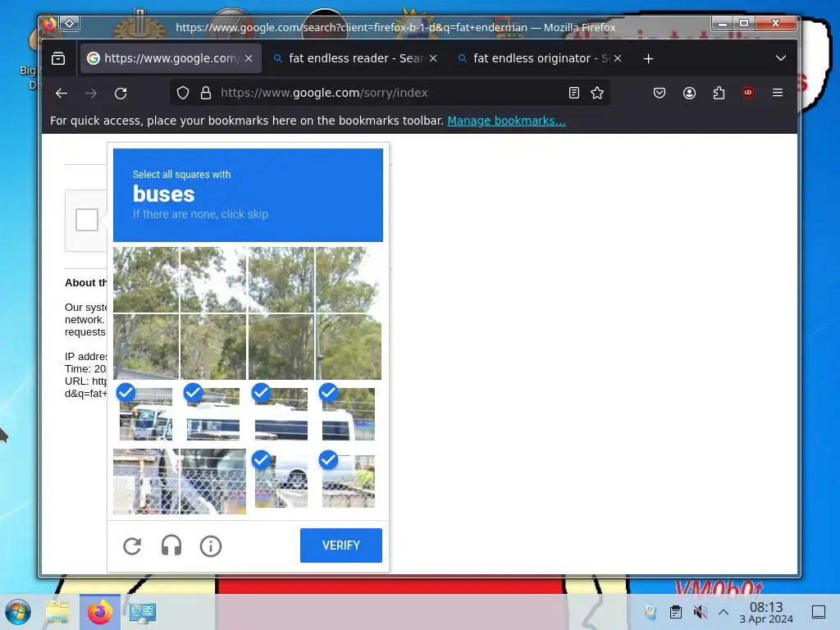Select the top-row third-column tree tile
This screenshot has height=630, width=840.
(x=281, y=279)
